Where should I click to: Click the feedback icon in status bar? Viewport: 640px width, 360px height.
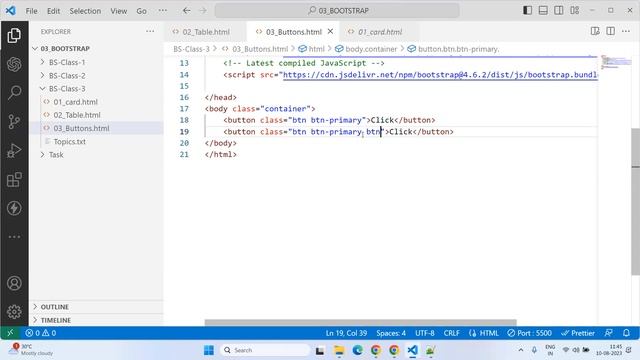pos(609,333)
